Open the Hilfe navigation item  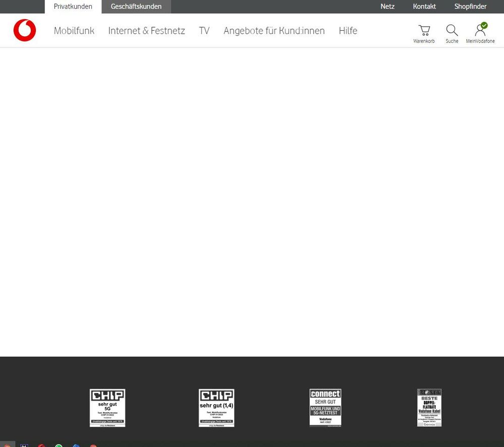coord(348,31)
